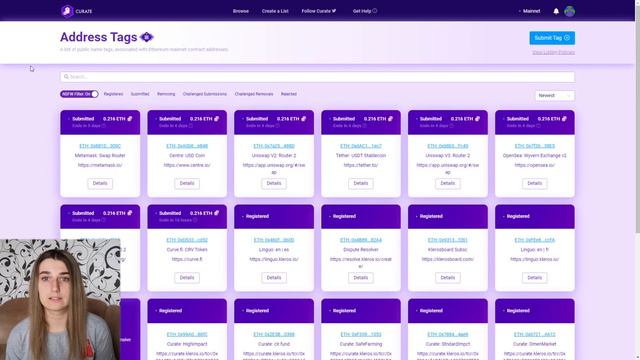Click the info icon next to Ends in on Curve.fi card
The height and width of the screenshot is (360, 640).
pyautogui.click(x=195, y=220)
